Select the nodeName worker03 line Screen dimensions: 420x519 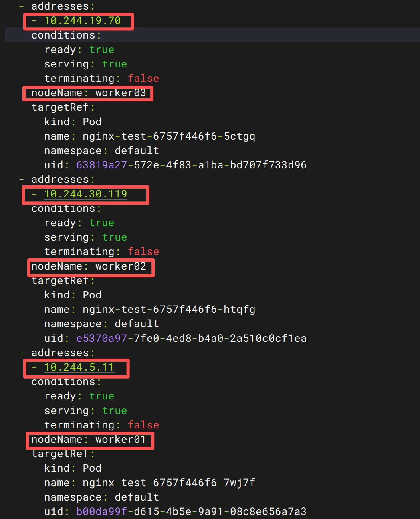click(89, 93)
